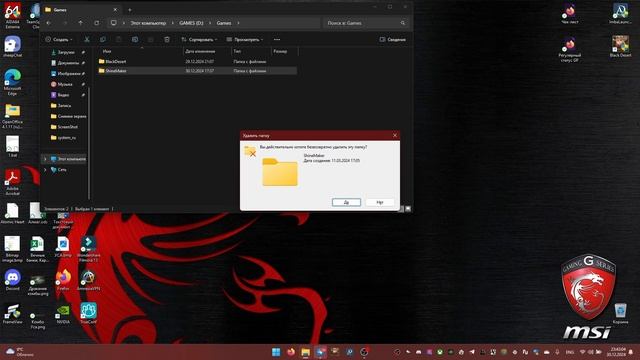640x360 pixels.
Task: Confirm folder deletion with the Да button
Action: (346, 202)
